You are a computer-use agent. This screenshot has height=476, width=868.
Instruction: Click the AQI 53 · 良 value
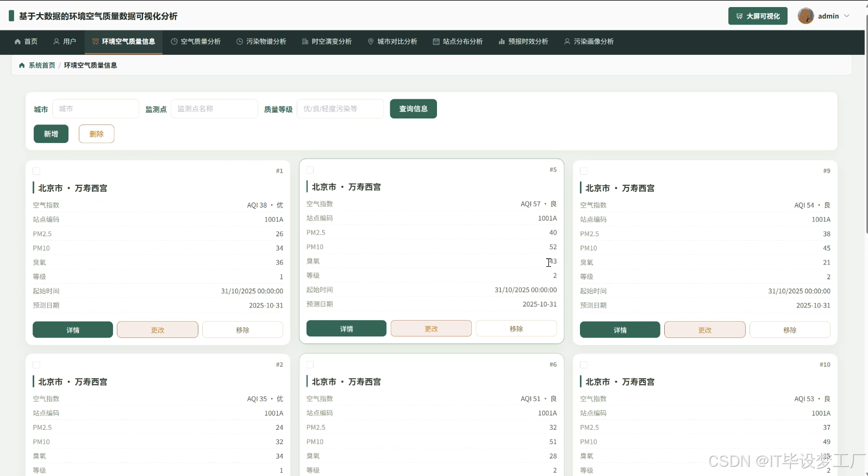pyautogui.click(x=812, y=399)
